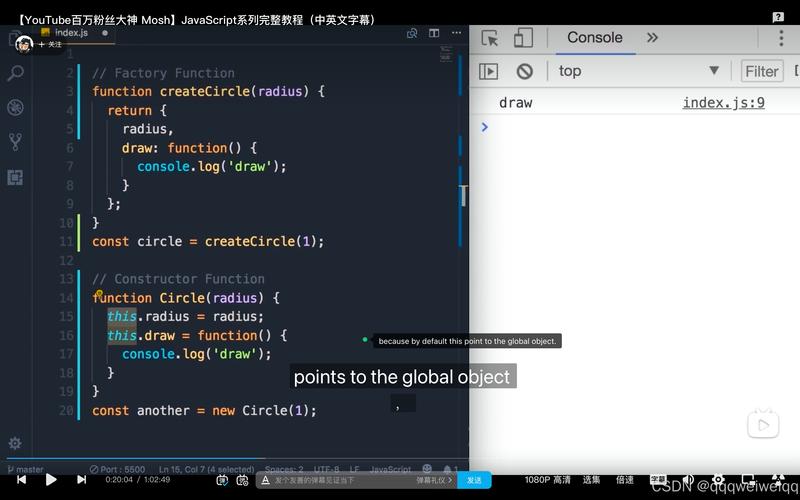
Task: Open the 1080P 高清 quality menu
Action: coord(547,480)
